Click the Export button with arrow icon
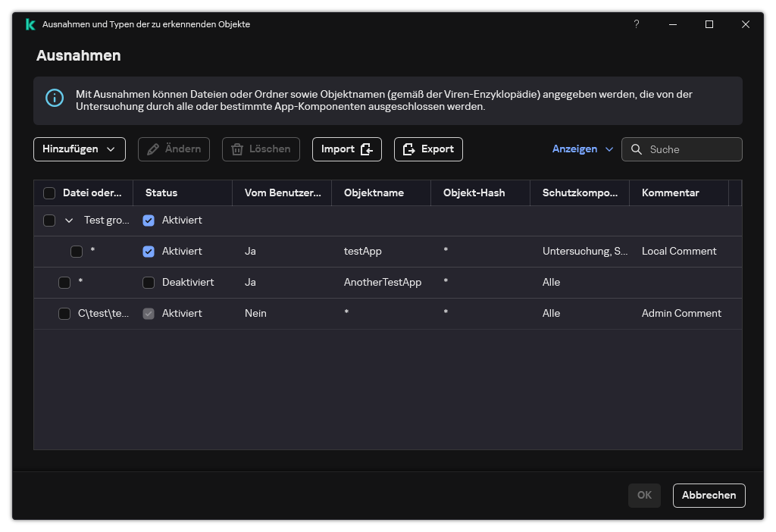The width and height of the screenshot is (776, 532). 428,149
